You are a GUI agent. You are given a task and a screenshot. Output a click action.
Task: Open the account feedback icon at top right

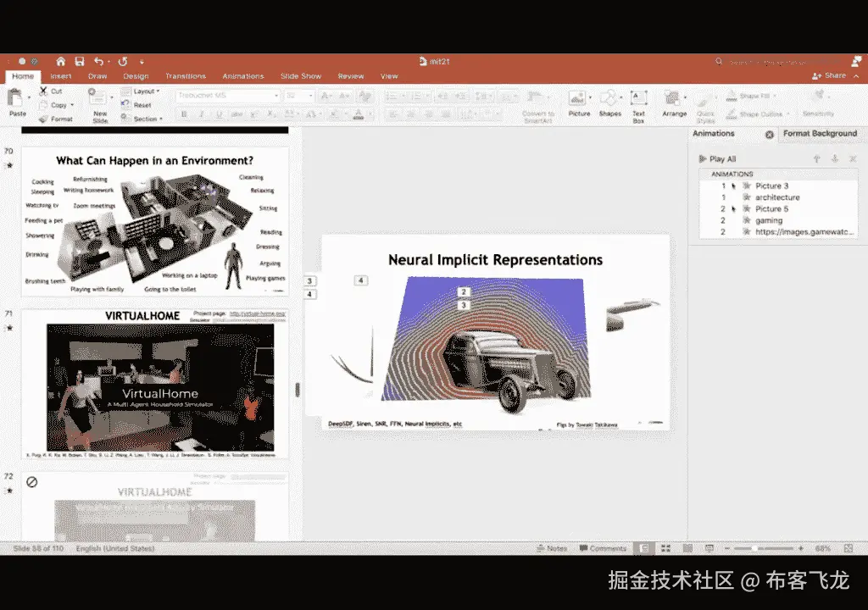[x=856, y=62]
